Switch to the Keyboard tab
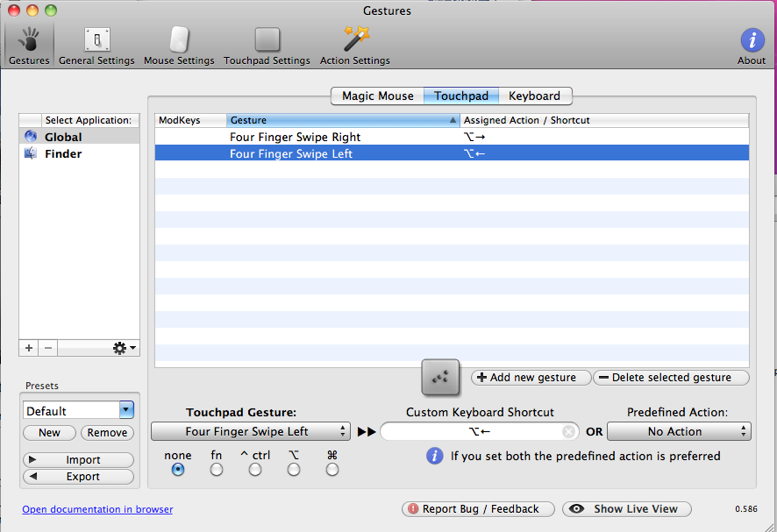777x532 pixels. [534, 96]
